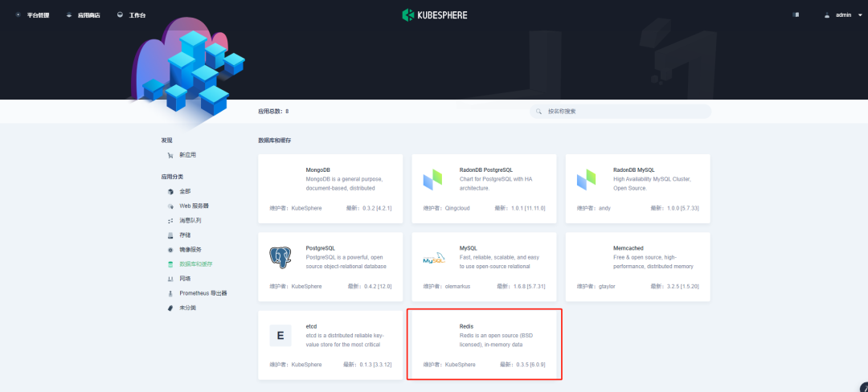Click the MySQL dolphin logo
Viewport: 868px width, 392px height.
coord(434,258)
